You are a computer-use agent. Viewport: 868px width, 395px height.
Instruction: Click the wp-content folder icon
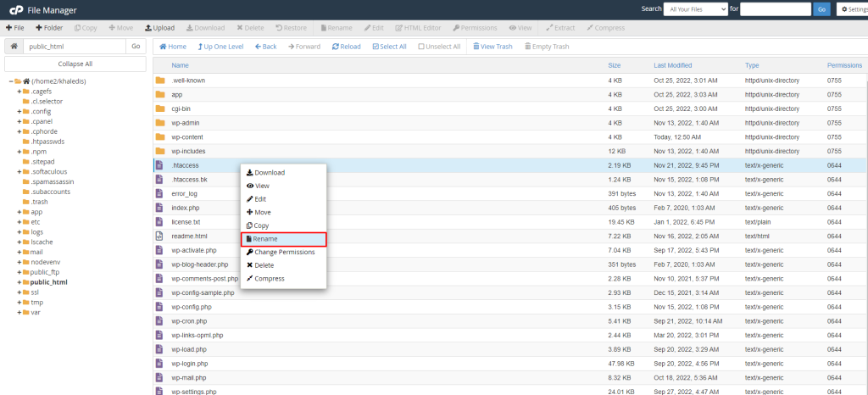pyautogui.click(x=159, y=136)
